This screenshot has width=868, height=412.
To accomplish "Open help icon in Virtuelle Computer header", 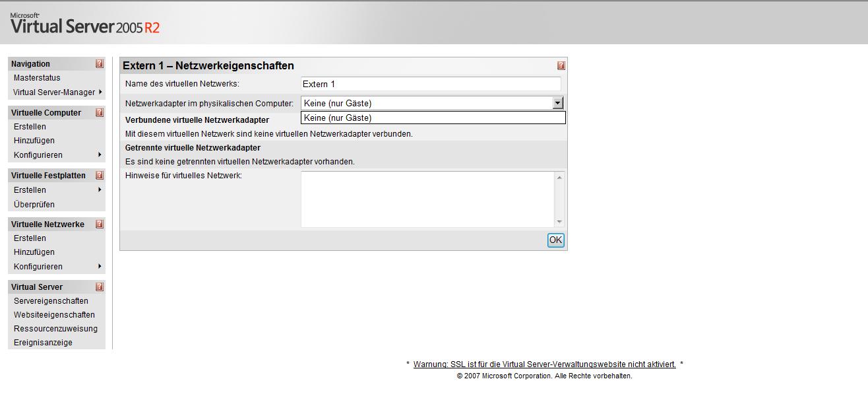I will pyautogui.click(x=100, y=113).
